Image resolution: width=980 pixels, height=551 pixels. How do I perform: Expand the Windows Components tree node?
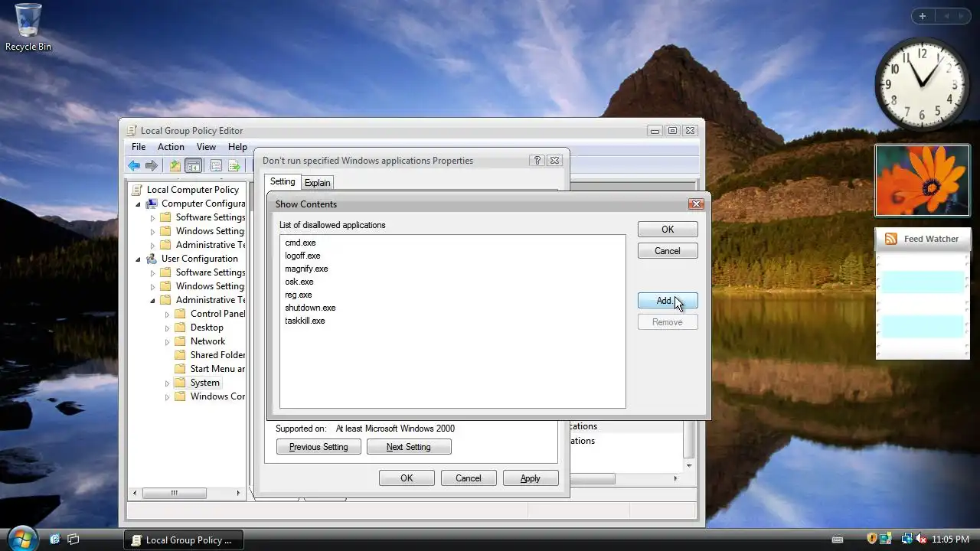[168, 397]
